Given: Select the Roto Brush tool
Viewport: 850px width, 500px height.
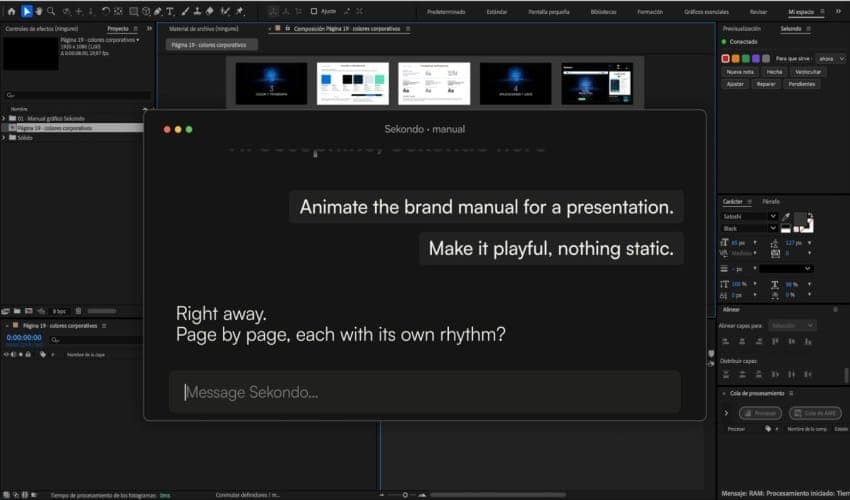Looking at the screenshot, I should coord(225,11).
